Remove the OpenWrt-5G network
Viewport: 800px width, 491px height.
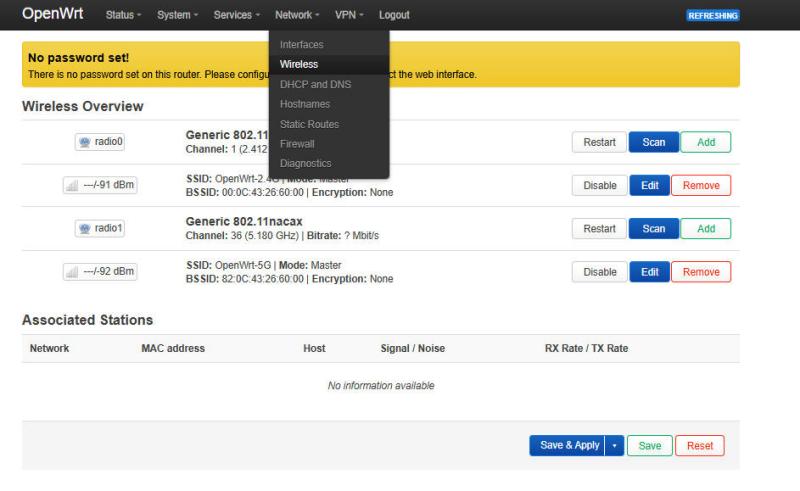click(x=701, y=272)
